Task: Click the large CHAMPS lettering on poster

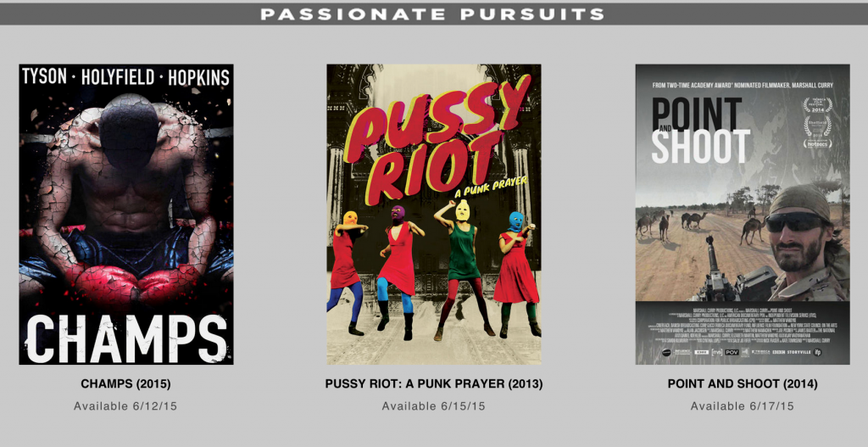Action: click(126, 338)
